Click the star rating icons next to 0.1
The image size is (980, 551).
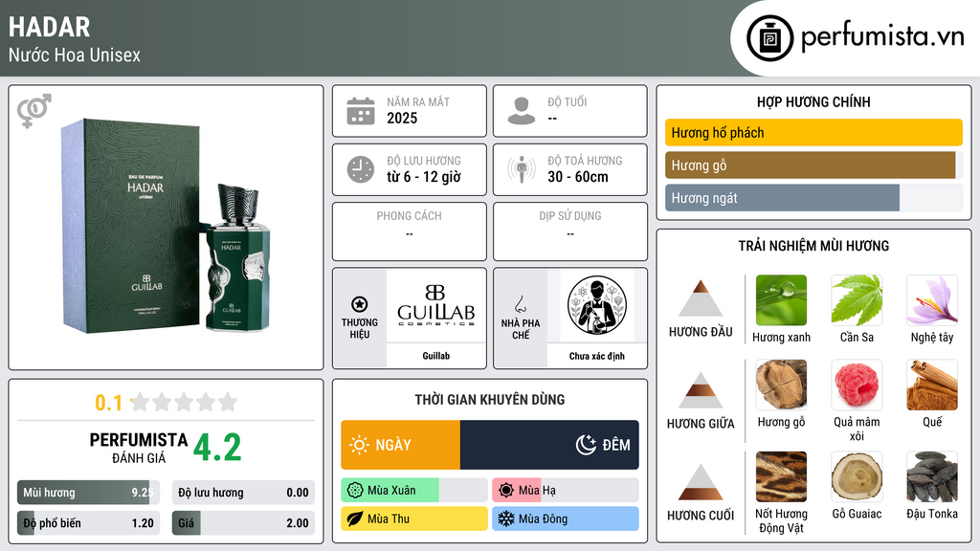(x=184, y=402)
